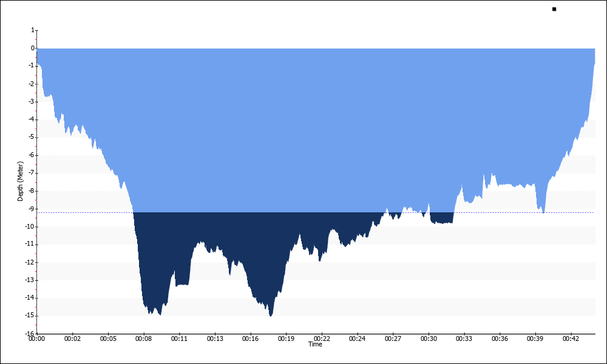Click the 00:00 time axis label
The height and width of the screenshot is (364, 607).
point(37,339)
